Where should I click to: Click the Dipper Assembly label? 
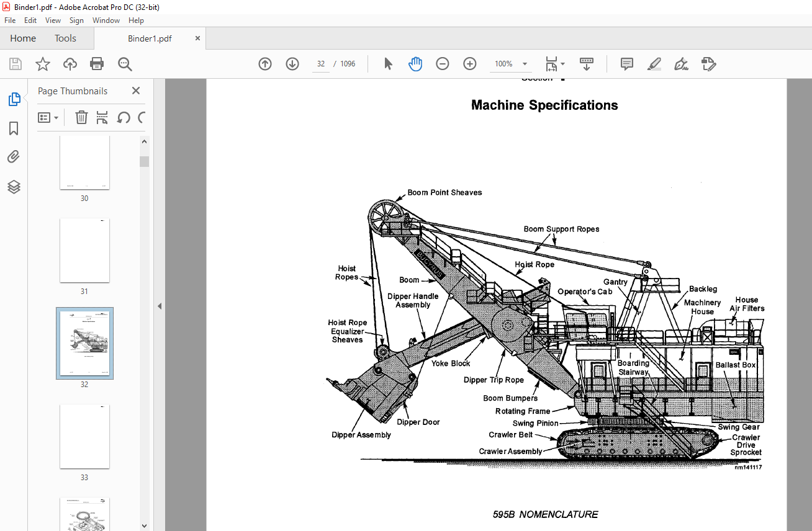click(x=361, y=435)
